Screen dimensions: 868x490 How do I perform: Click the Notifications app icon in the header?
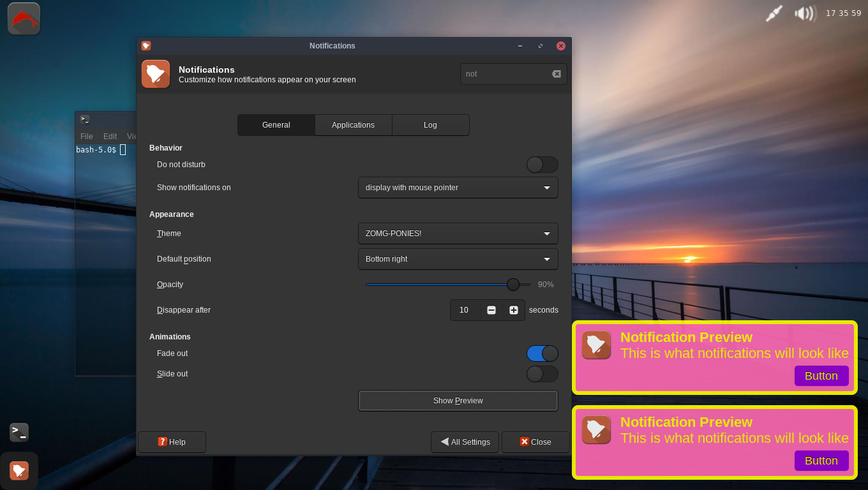(156, 73)
